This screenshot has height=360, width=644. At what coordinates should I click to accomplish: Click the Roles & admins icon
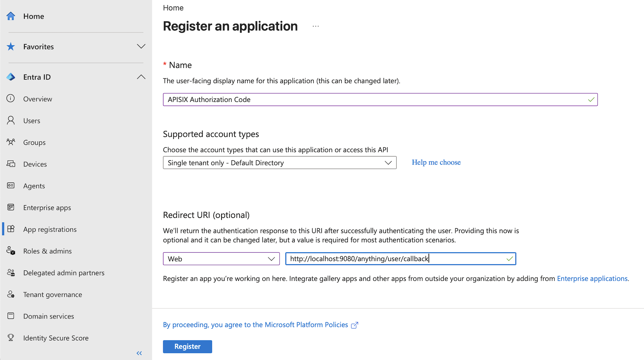(11, 251)
